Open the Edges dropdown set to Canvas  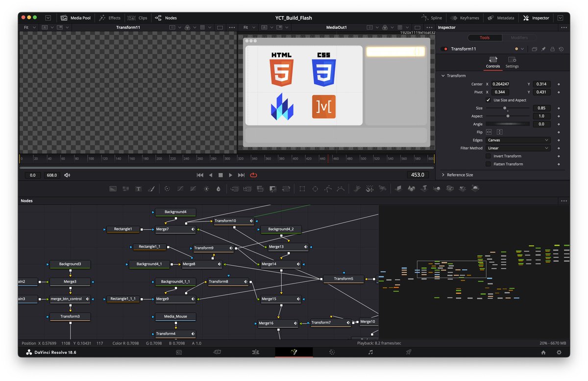518,140
